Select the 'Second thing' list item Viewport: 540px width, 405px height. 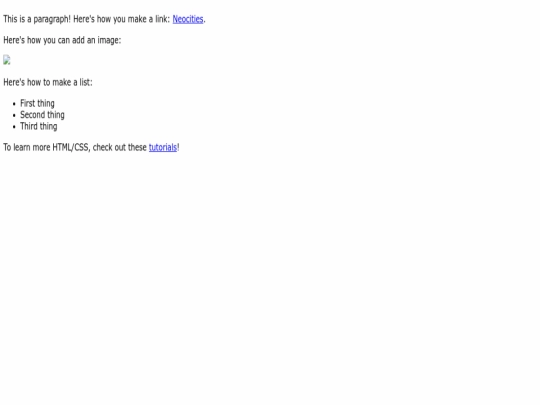pos(42,115)
